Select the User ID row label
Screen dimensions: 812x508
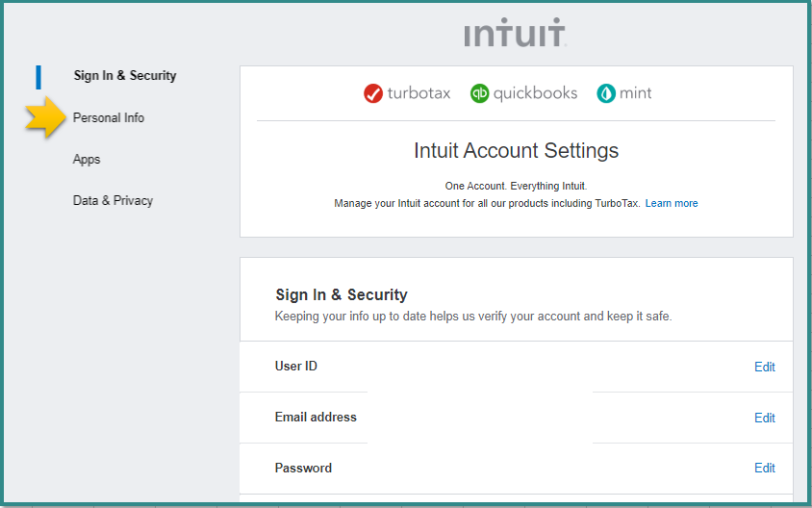point(296,367)
